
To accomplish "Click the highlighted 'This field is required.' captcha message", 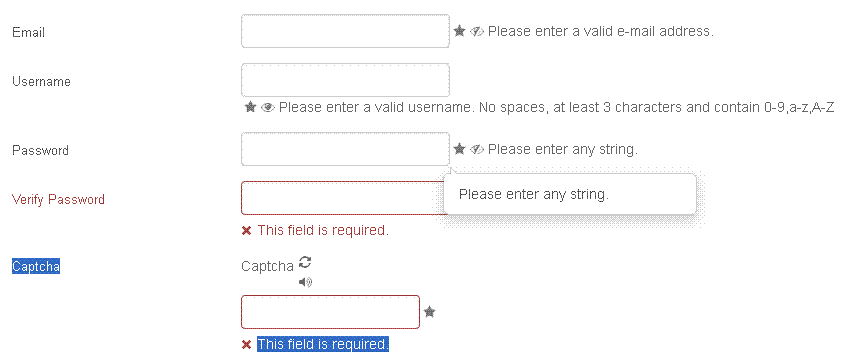I will 323,344.
